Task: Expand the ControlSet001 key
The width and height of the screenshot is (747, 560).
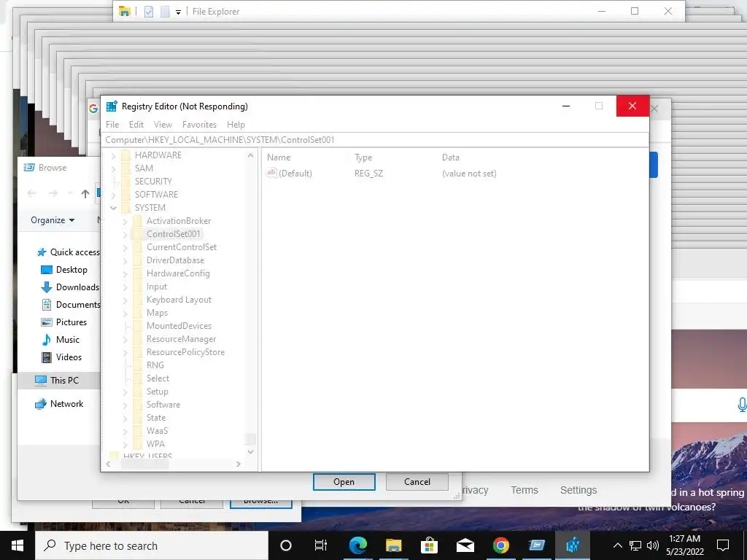Action: [x=125, y=234]
